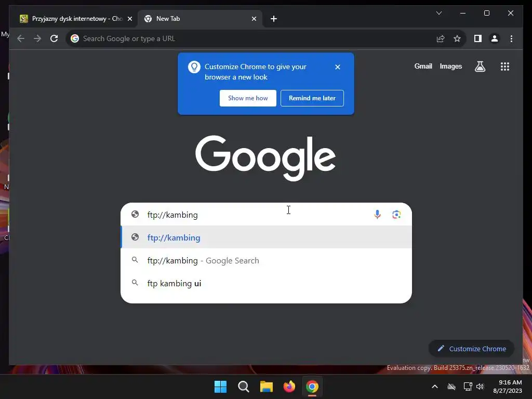The height and width of the screenshot is (399, 532).
Task: Click the browser Back arrow
Action: tap(21, 38)
